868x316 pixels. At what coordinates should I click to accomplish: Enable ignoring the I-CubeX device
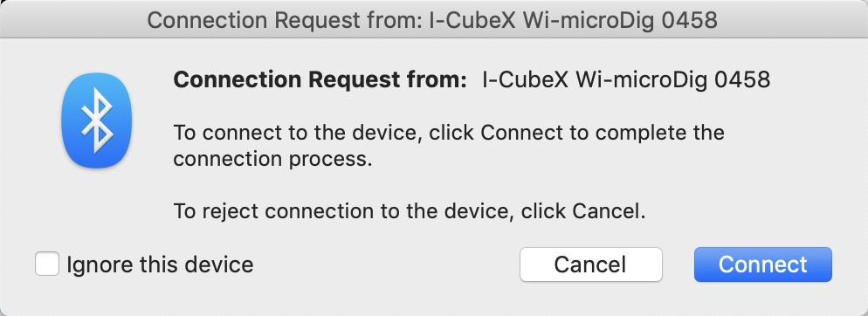[47, 264]
